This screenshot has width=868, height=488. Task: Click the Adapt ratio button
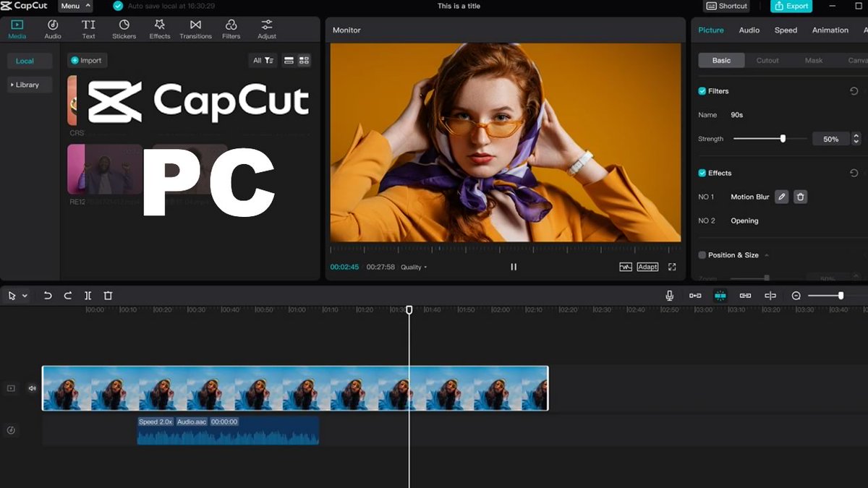coord(647,267)
